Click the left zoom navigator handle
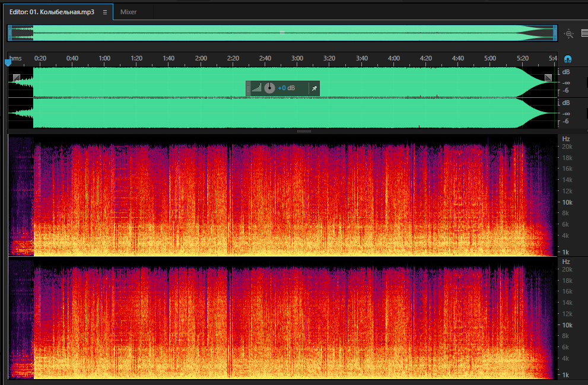The width and height of the screenshot is (588, 385). coord(9,33)
